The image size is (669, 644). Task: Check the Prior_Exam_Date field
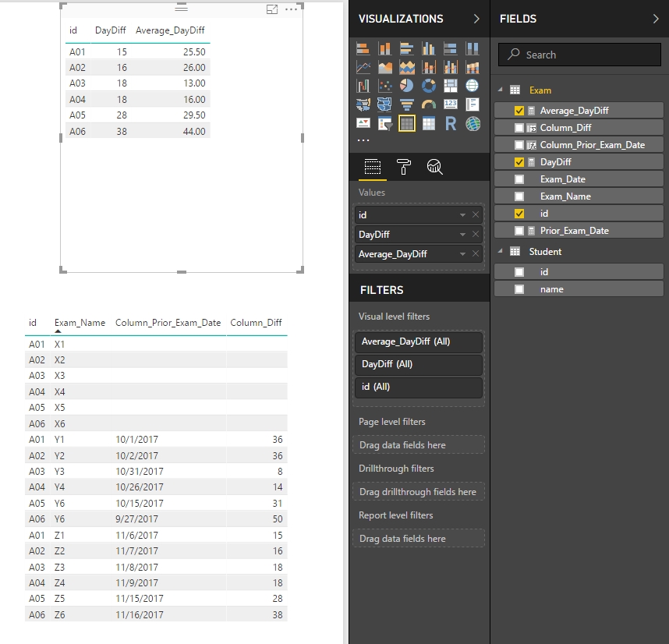pyautogui.click(x=519, y=231)
